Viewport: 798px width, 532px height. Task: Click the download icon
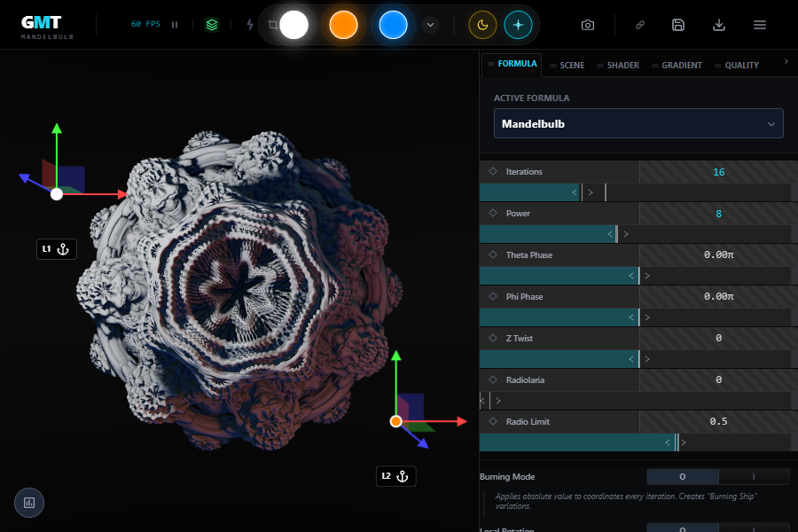tap(718, 25)
